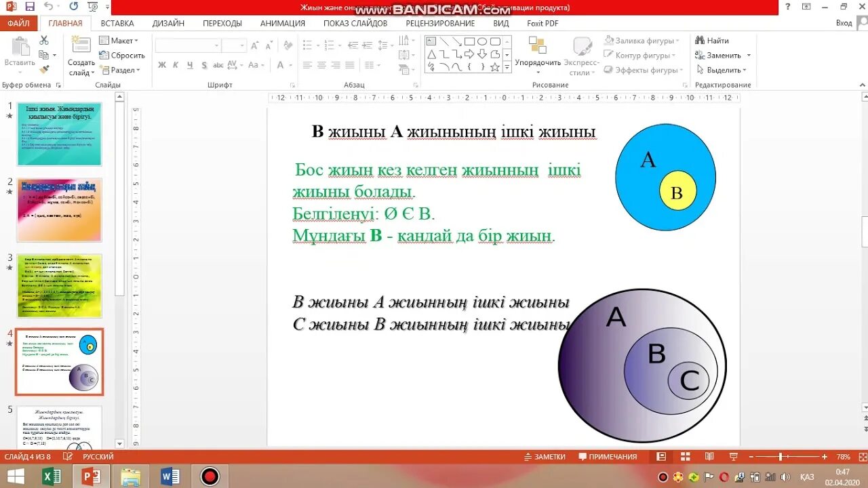868x488 pixels.
Task: Click the Вход sign-in link
Action: point(844,23)
